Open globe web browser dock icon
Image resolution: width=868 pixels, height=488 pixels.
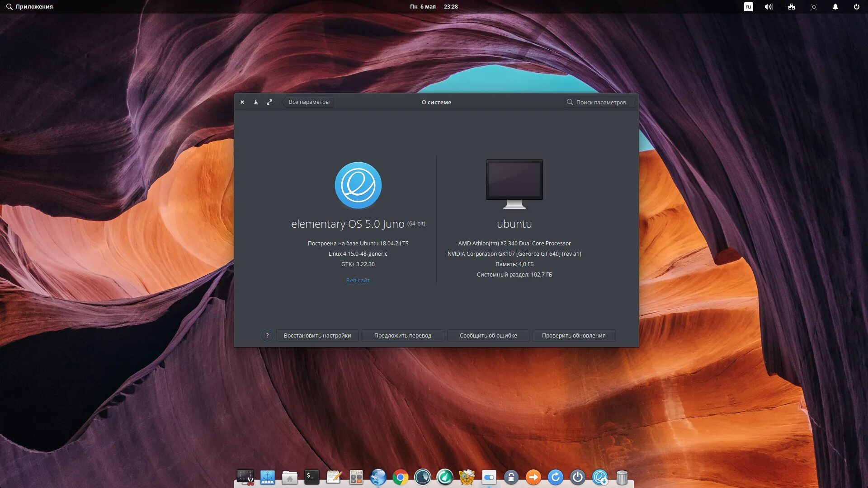378,477
